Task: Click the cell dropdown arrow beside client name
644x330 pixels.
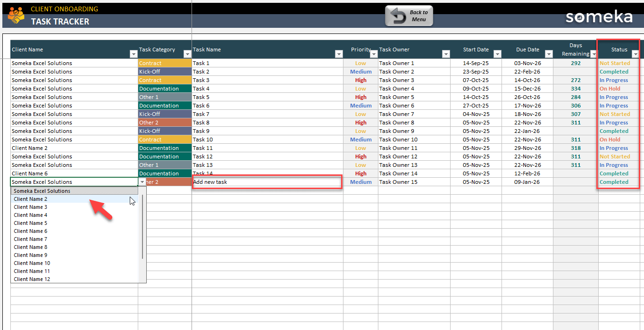Action: click(142, 182)
